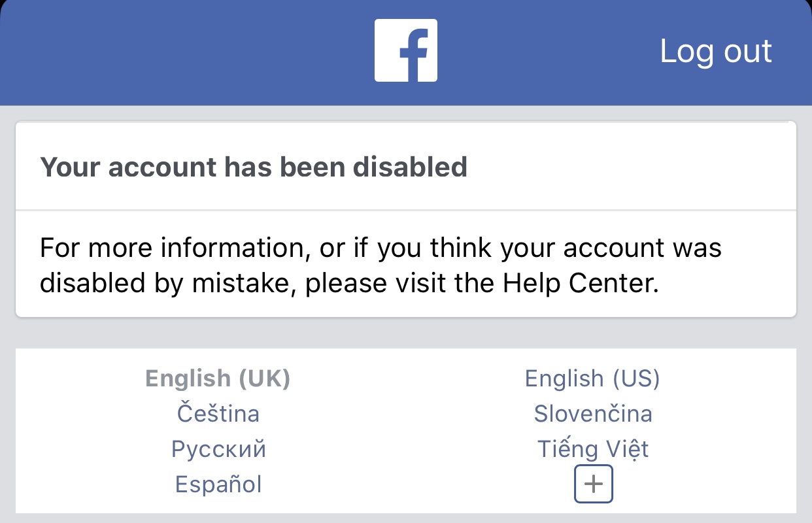The height and width of the screenshot is (523, 812).
Task: Expand more languages with the plus button
Action: [593, 484]
